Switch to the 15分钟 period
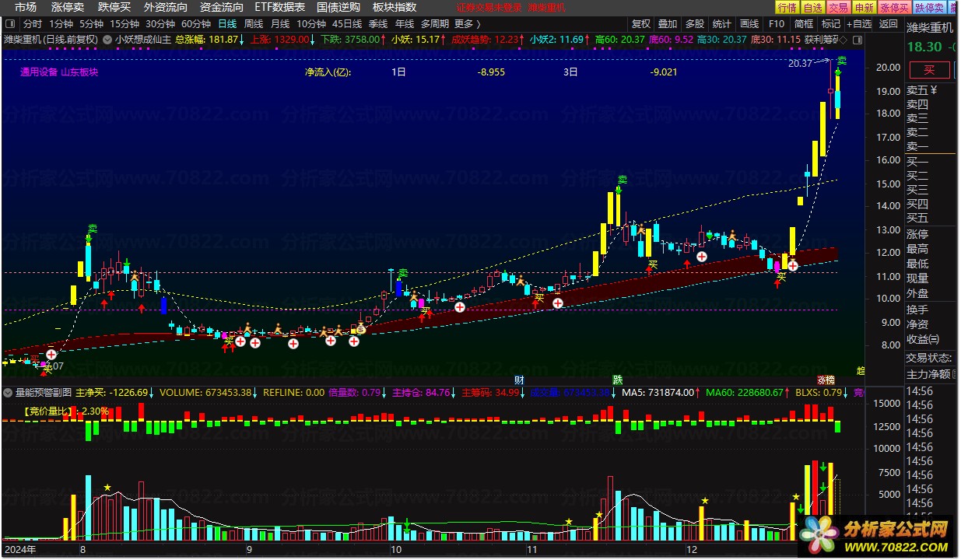Viewport: 961px width, 560px height. (125, 23)
